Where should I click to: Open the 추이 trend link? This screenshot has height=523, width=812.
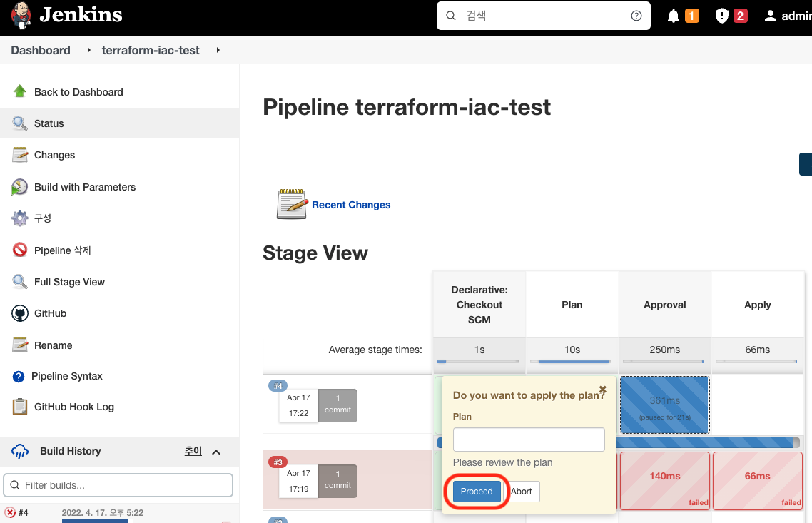(x=193, y=451)
